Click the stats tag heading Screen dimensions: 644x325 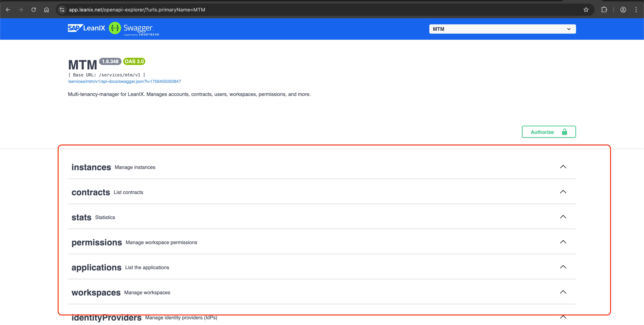tap(82, 217)
